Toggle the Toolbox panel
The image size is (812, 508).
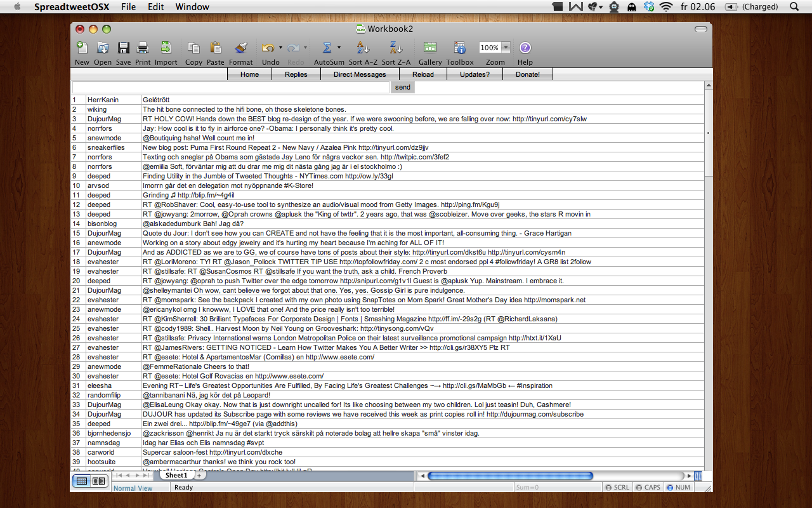tap(459, 48)
